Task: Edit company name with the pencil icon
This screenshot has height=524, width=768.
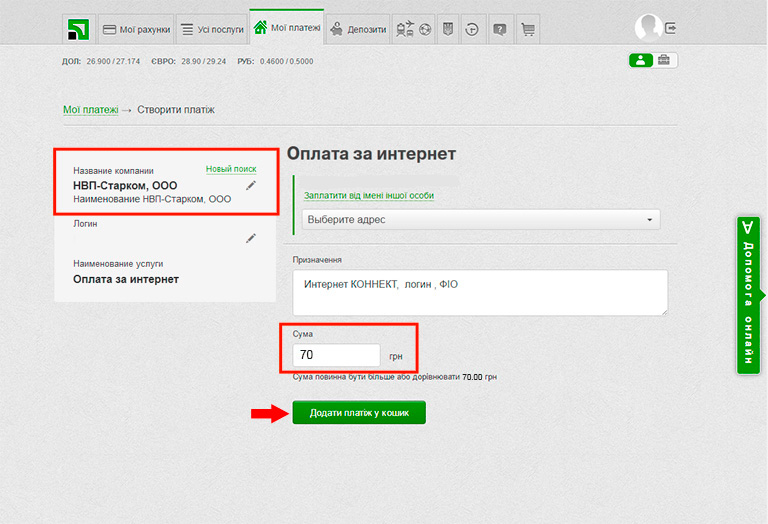Action: [251, 185]
